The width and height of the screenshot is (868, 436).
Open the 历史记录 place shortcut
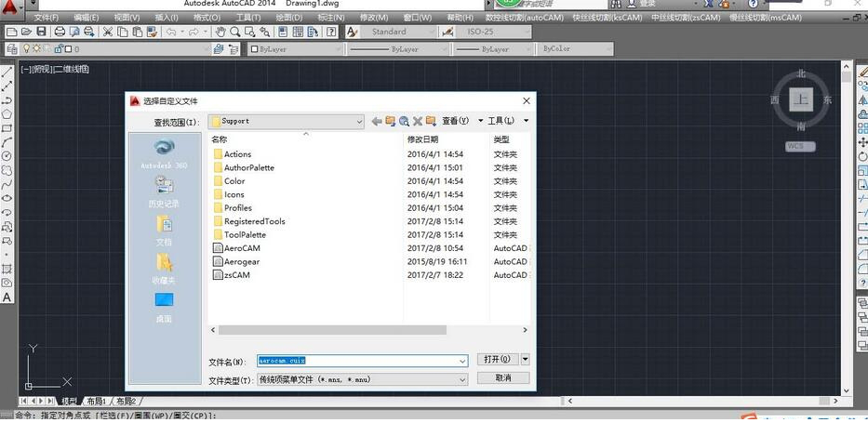coord(164,192)
